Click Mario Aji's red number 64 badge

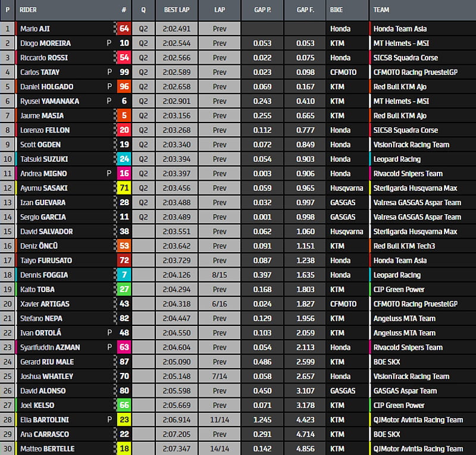[124, 29]
